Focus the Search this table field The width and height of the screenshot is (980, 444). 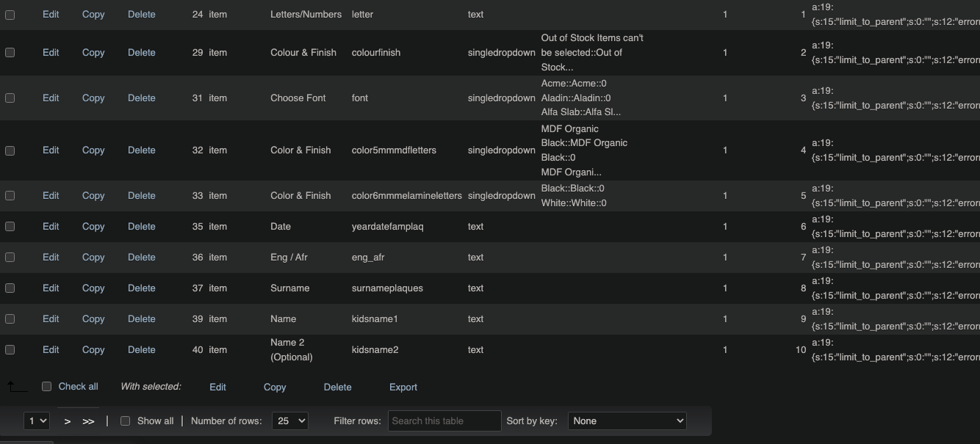tap(444, 421)
